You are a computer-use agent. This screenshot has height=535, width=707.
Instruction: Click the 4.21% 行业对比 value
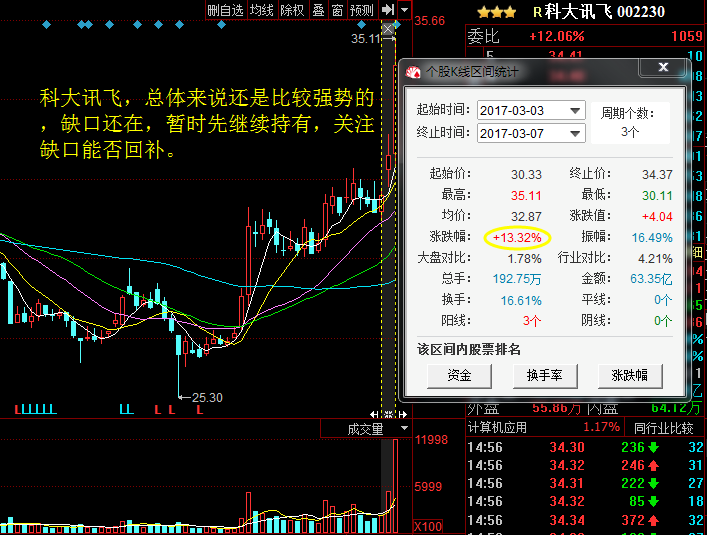click(x=655, y=258)
